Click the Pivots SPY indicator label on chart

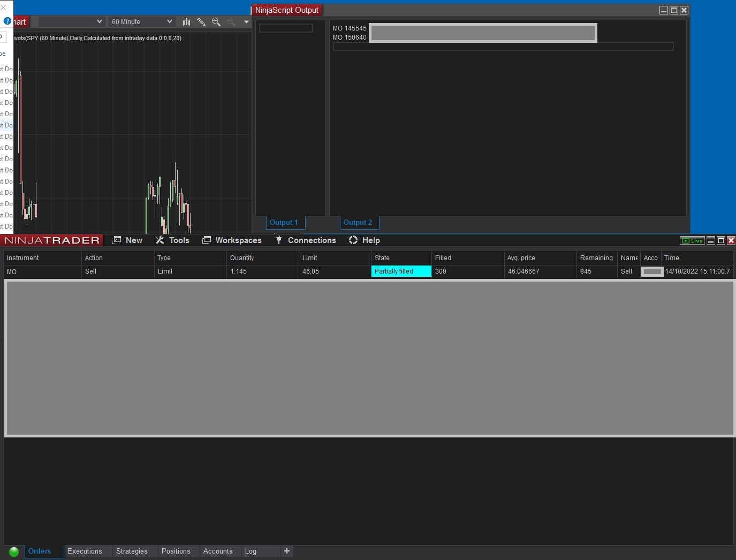pos(97,38)
